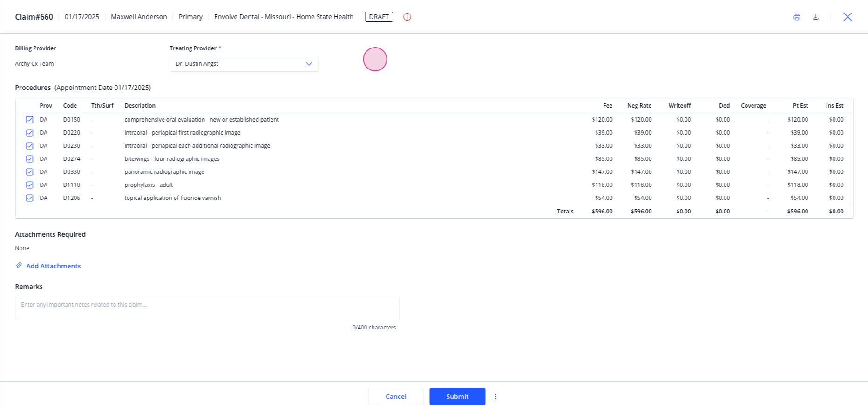Screen dimensions: 868x411
Task: Click the $120.00 fee for D0150
Action: (602, 120)
